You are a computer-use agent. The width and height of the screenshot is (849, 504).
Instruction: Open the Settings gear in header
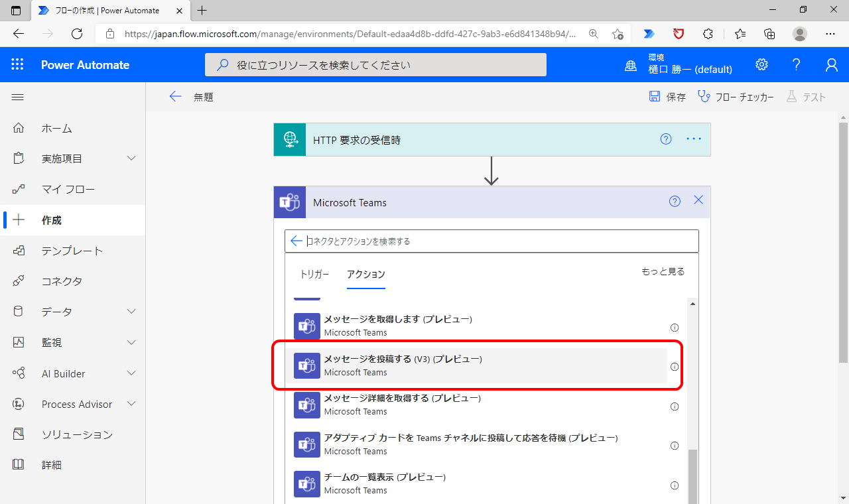point(761,64)
